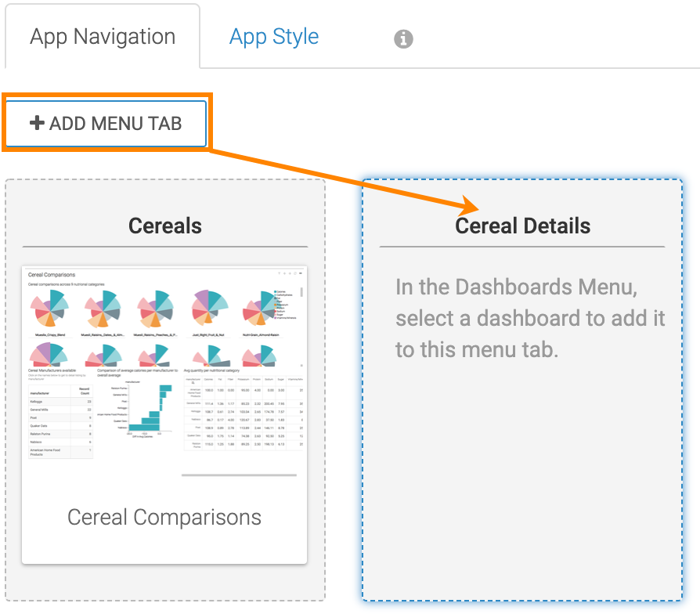Select the Cereal Details menu tab title

[522, 226]
